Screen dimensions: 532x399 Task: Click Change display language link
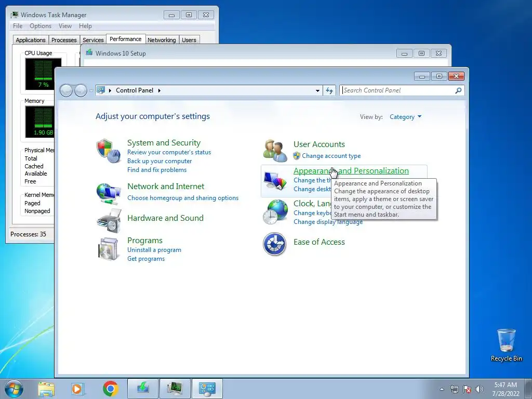click(x=328, y=222)
